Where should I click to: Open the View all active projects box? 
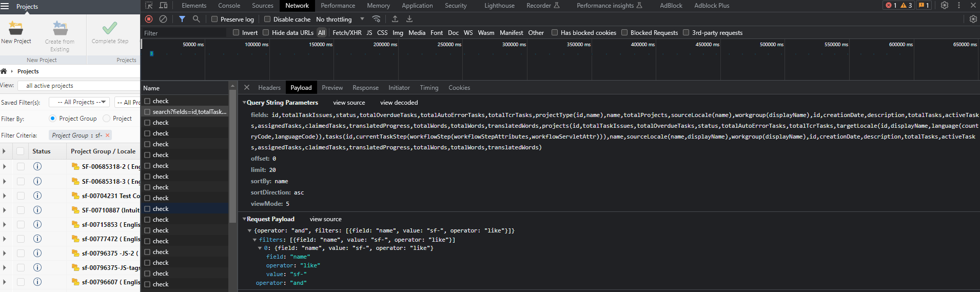tap(79, 86)
